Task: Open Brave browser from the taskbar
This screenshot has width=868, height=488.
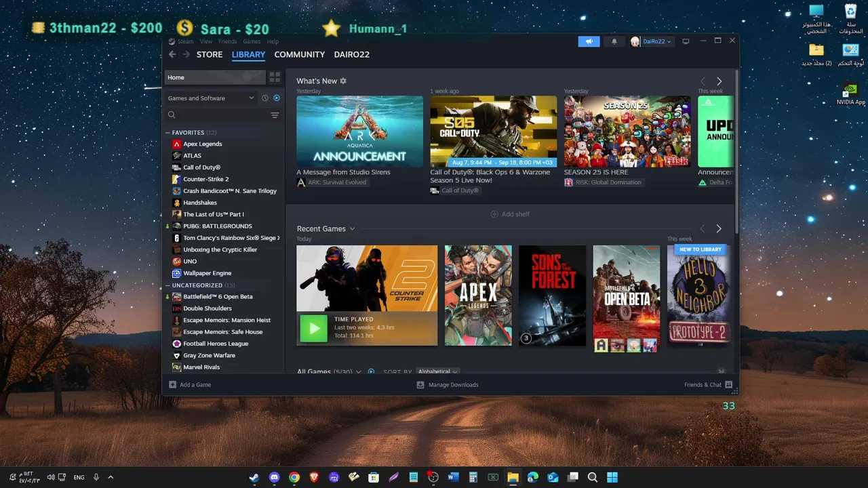Action: (x=313, y=477)
